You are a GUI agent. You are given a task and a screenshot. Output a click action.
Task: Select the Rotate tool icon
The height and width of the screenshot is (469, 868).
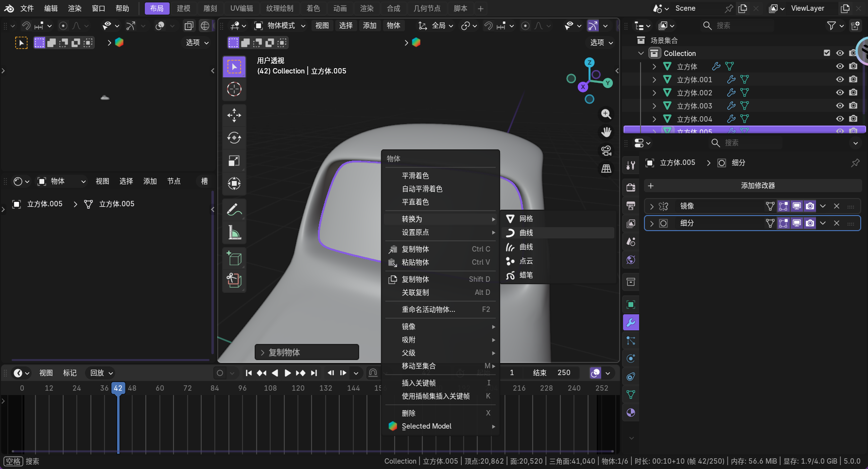(x=234, y=138)
